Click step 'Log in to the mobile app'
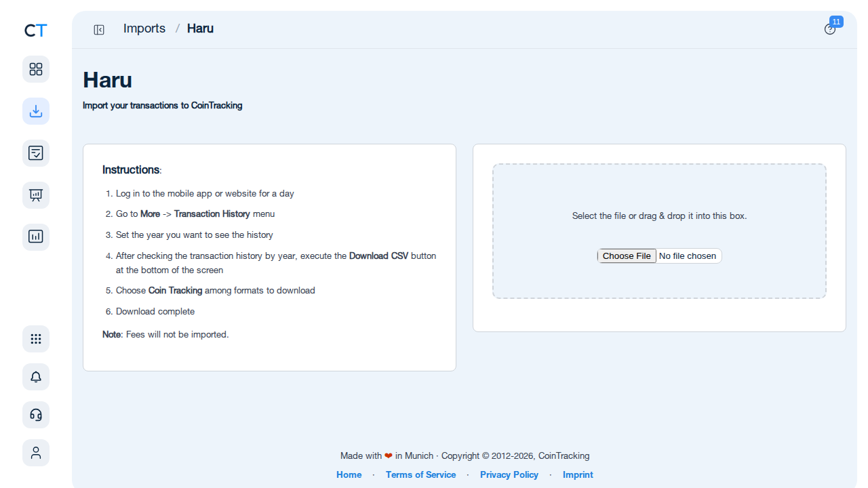 tap(205, 193)
